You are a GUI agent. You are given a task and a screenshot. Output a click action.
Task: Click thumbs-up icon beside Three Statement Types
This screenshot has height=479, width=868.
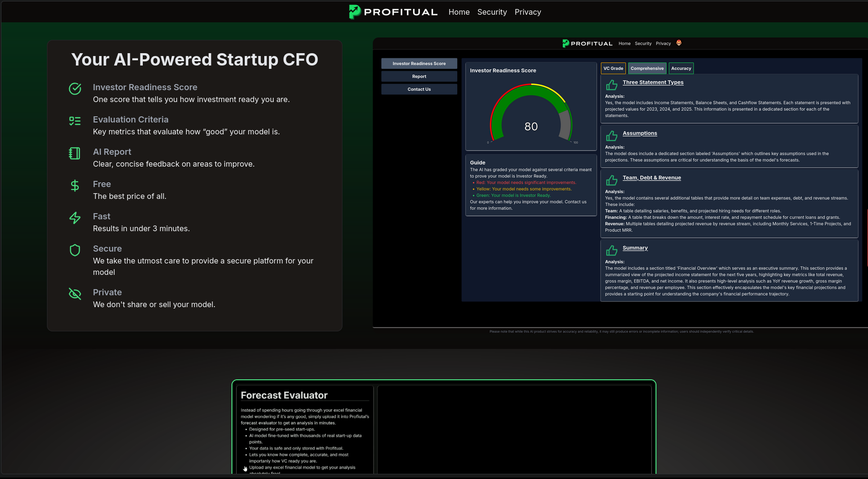click(612, 85)
